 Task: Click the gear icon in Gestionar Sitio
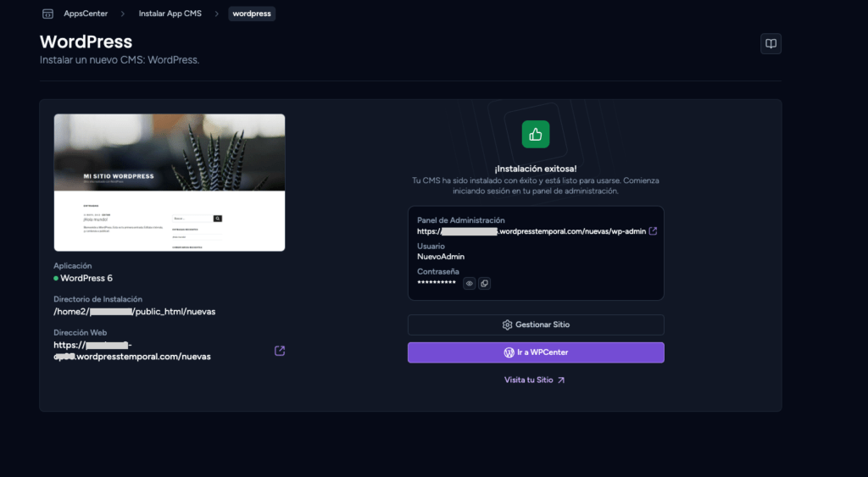[x=507, y=324]
